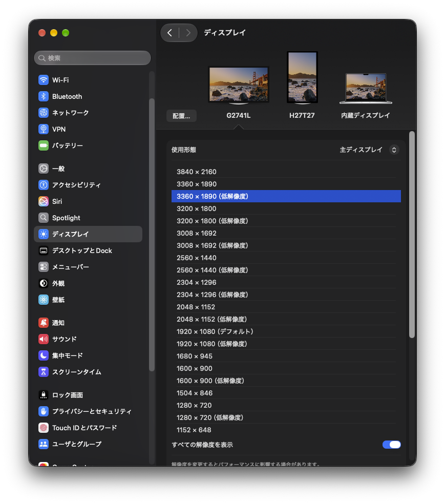Choose 2048 × 1152 without 低解像度

[x=286, y=307]
